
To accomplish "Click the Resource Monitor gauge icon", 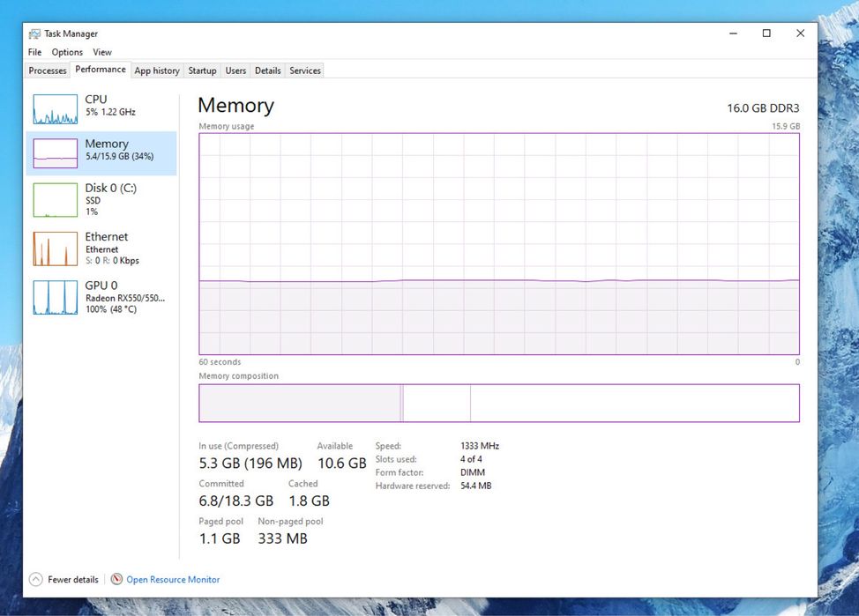I will (x=116, y=579).
